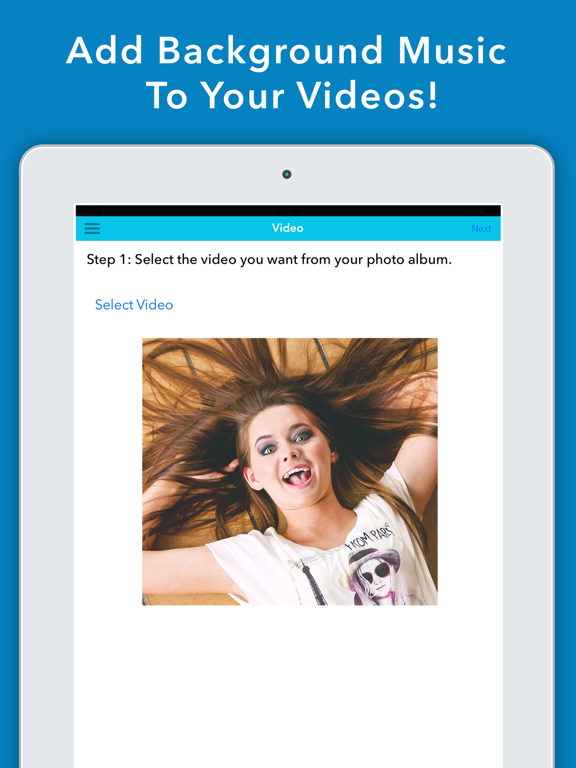
Task: Open the hamburger menu icon
Action: [92, 229]
